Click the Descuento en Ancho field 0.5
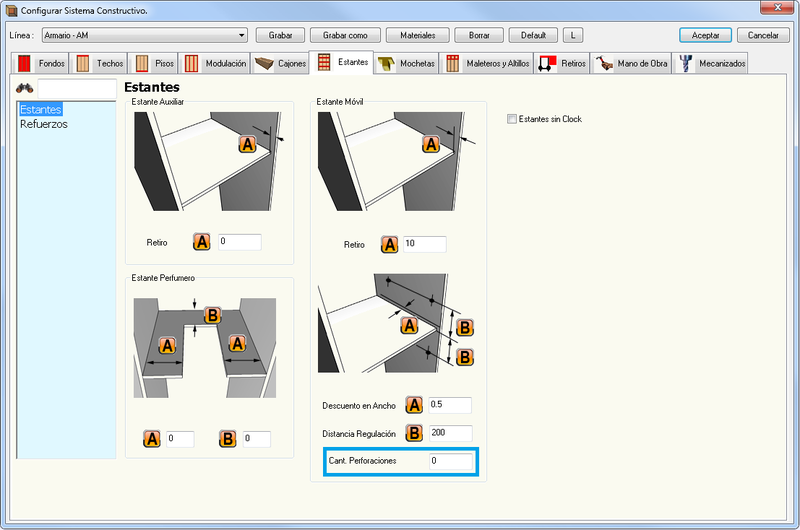Viewport: 800px width, 530px height. click(x=450, y=405)
